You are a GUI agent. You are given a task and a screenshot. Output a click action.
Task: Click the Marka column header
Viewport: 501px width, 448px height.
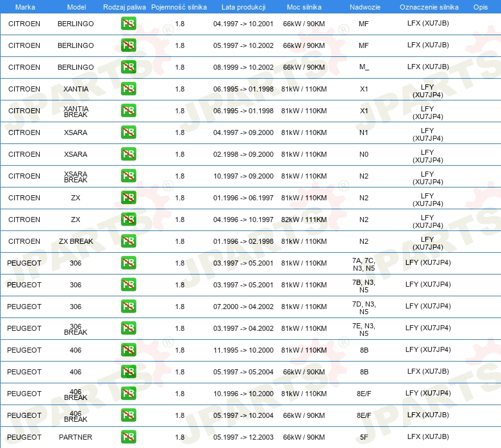pos(25,7)
